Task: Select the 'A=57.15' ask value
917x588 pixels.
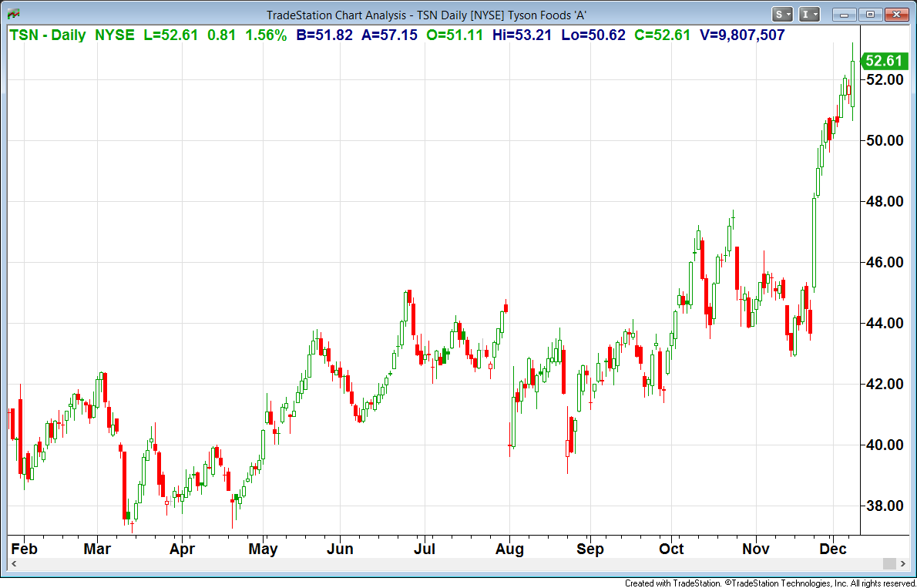Action: 389,35
